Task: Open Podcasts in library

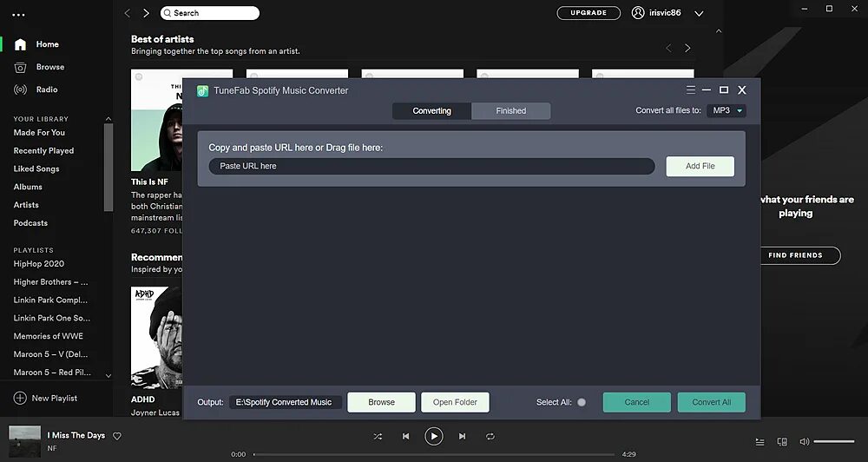Action: point(30,222)
